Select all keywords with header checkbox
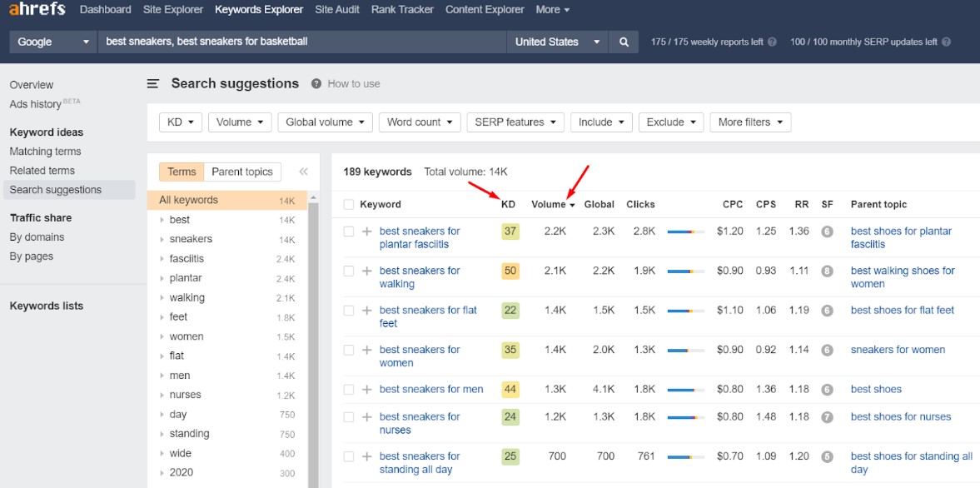This screenshot has width=980, height=488. (349, 204)
